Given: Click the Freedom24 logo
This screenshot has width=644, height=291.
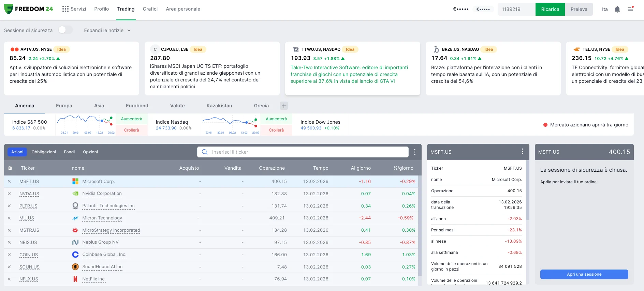Looking at the screenshot, I should 29,9.
